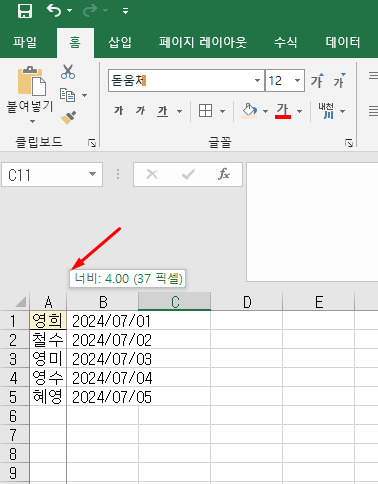This screenshot has height=484, width=378.
Task: Open the Undo history dropdown arrow
Action: 69,11
